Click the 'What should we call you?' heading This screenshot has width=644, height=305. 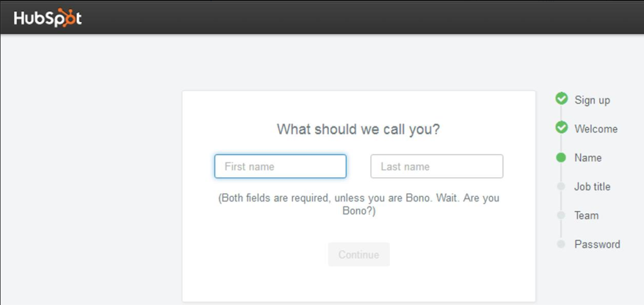[x=358, y=130]
